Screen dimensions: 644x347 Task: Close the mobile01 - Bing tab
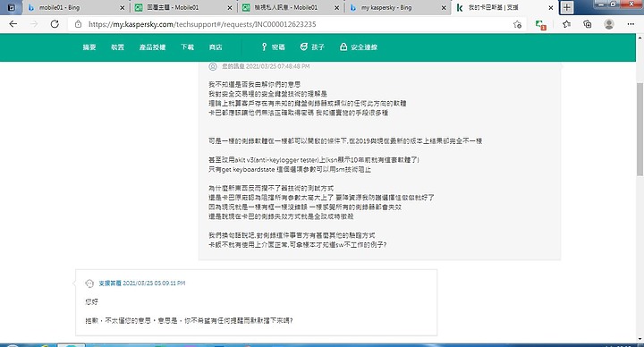[x=122, y=8]
